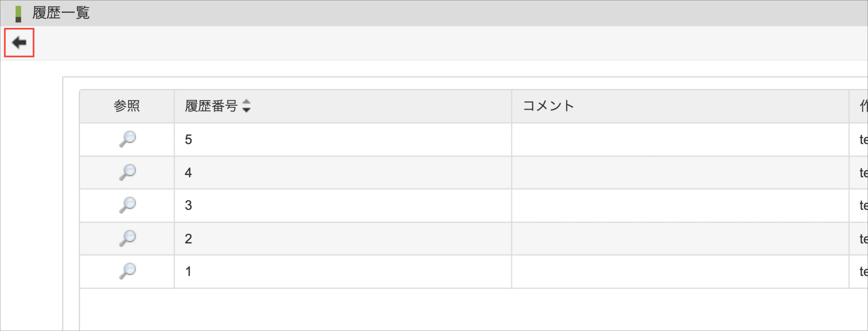Click magnifier icon for history 1
This screenshot has width=868, height=331.
(127, 271)
